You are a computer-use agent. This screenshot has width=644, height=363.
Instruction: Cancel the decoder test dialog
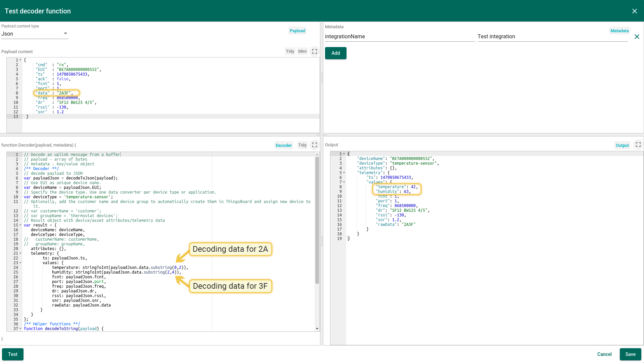point(604,354)
